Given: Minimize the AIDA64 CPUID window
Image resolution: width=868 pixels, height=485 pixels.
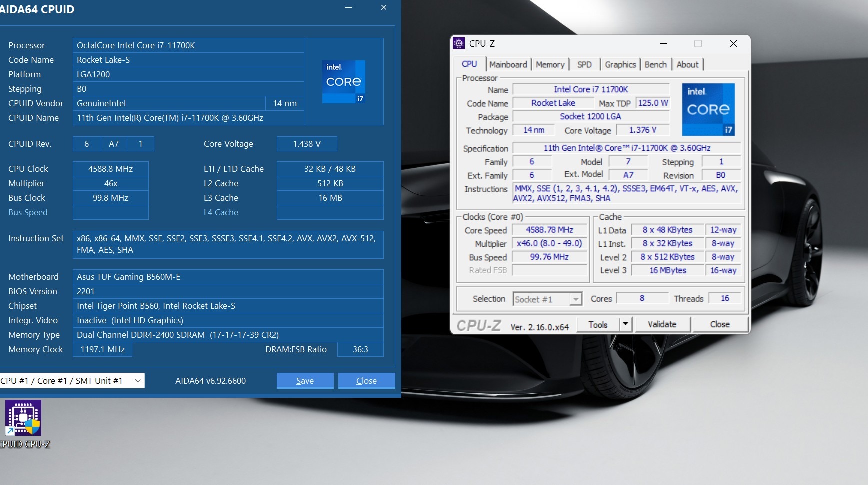Looking at the screenshot, I should pos(349,7).
